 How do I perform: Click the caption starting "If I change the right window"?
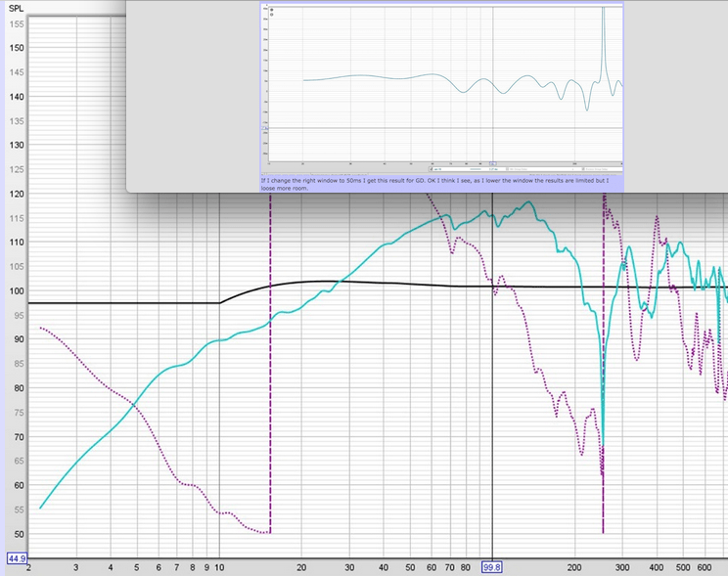pos(434,184)
